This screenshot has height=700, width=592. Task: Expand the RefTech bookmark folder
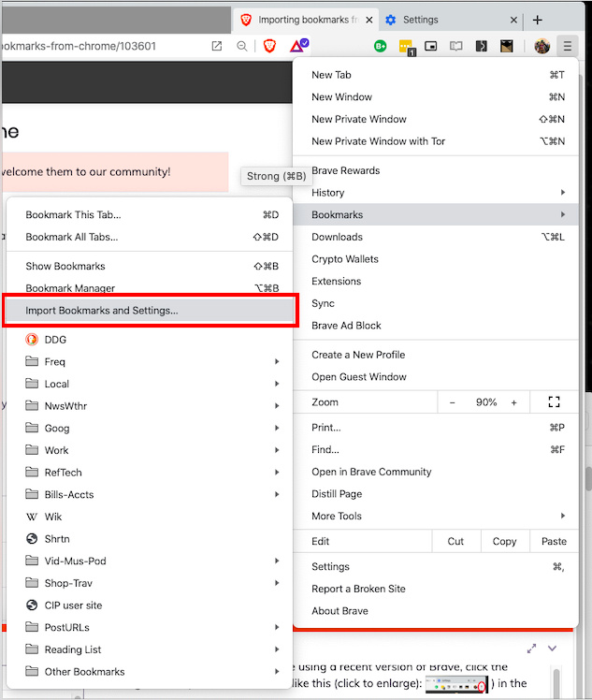[150, 473]
